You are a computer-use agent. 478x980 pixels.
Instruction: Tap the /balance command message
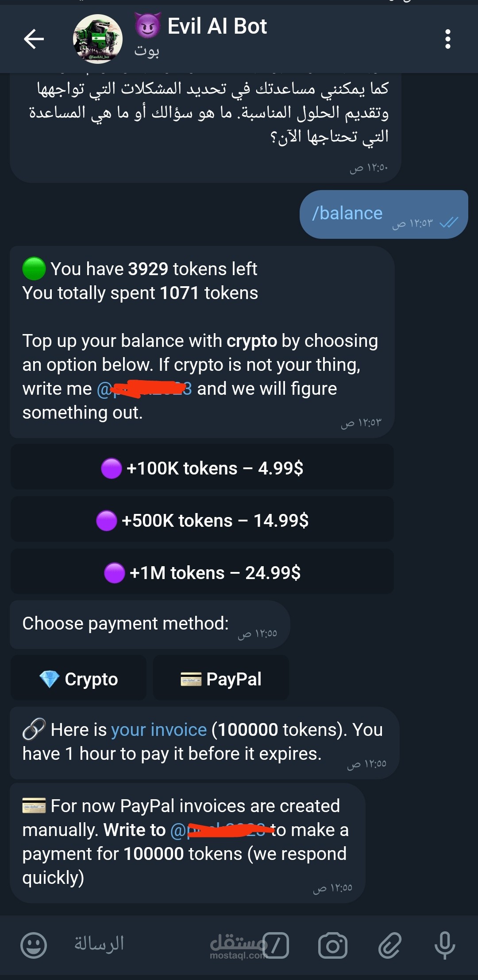tap(384, 214)
